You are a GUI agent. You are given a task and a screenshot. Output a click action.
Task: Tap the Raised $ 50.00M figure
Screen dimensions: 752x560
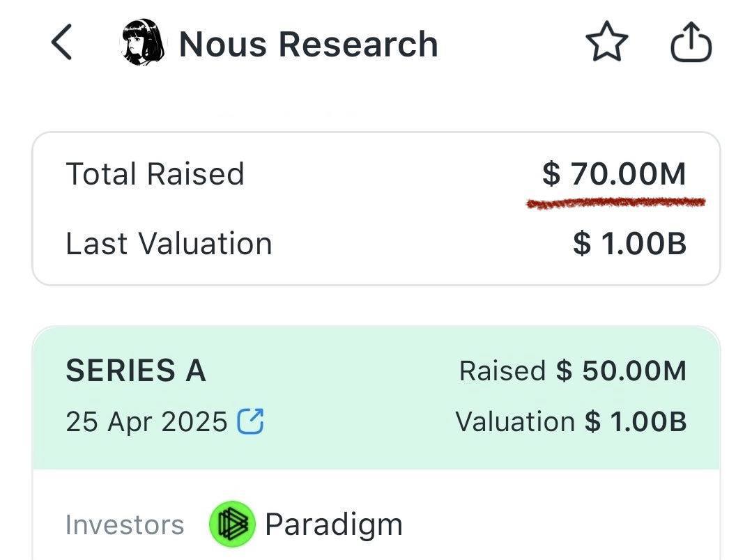pyautogui.click(x=573, y=371)
